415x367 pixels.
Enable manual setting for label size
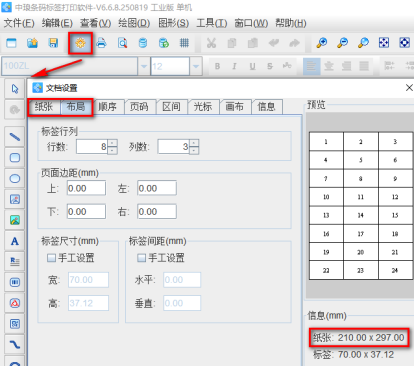52,258
